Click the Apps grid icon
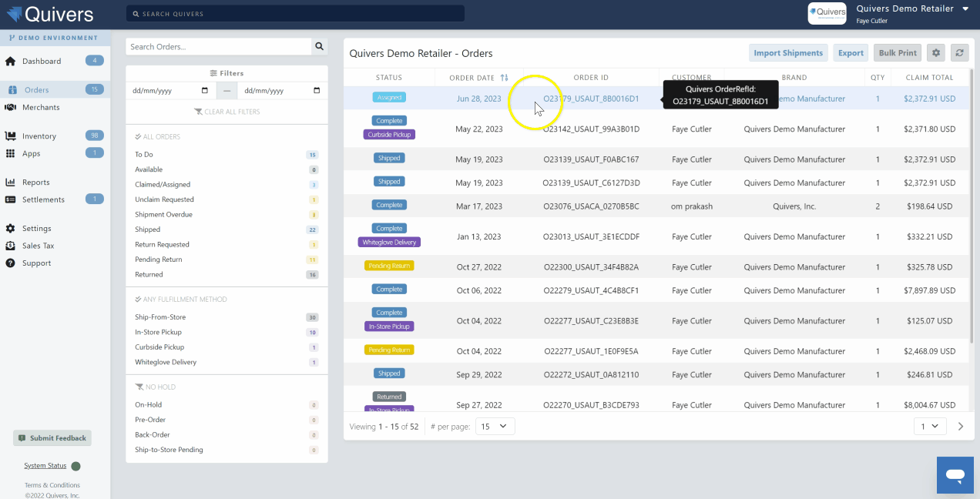The width and height of the screenshot is (980, 499). pyautogui.click(x=11, y=153)
